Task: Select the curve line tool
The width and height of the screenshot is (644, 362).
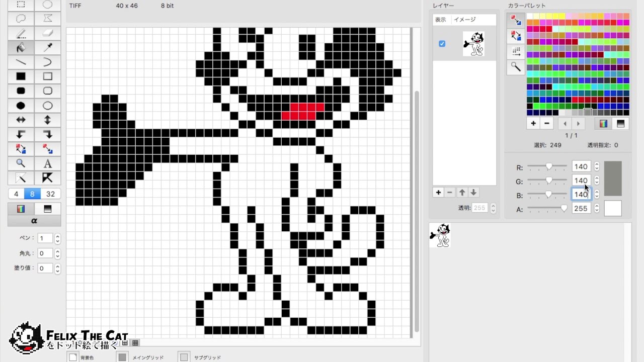Action: pos(47,62)
